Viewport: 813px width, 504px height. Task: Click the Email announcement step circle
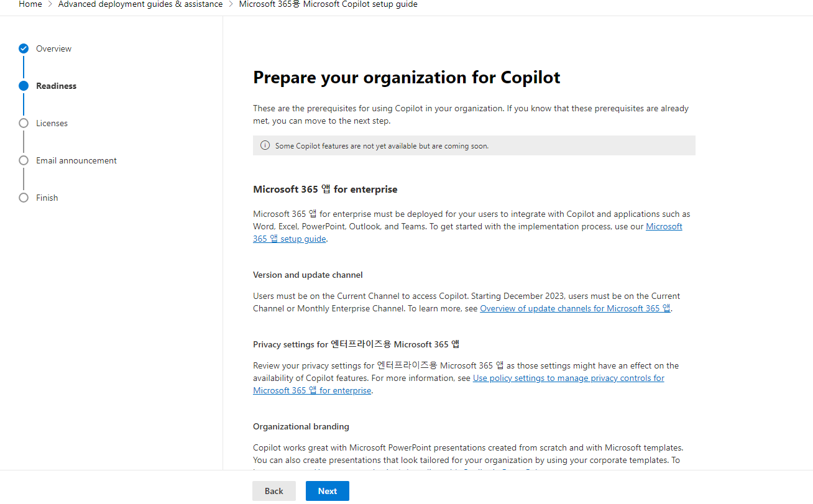[24, 160]
